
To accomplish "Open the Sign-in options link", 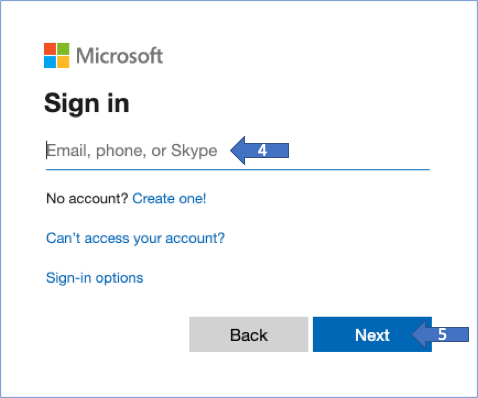I will coord(95,278).
